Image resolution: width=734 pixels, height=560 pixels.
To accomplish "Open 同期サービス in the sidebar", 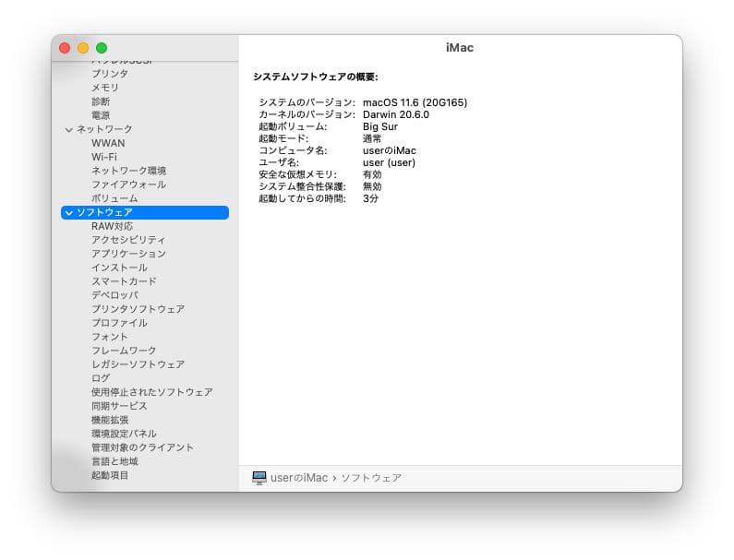I will (119, 406).
